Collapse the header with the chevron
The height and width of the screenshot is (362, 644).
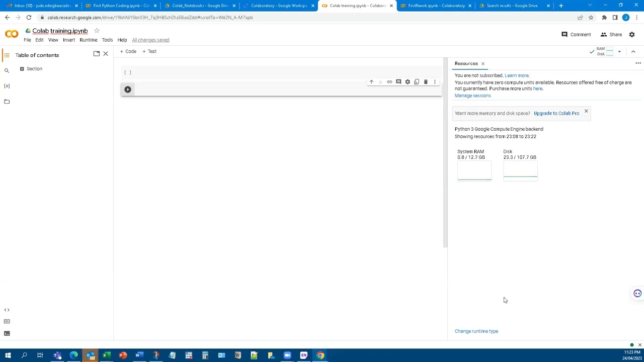pyautogui.click(x=633, y=51)
